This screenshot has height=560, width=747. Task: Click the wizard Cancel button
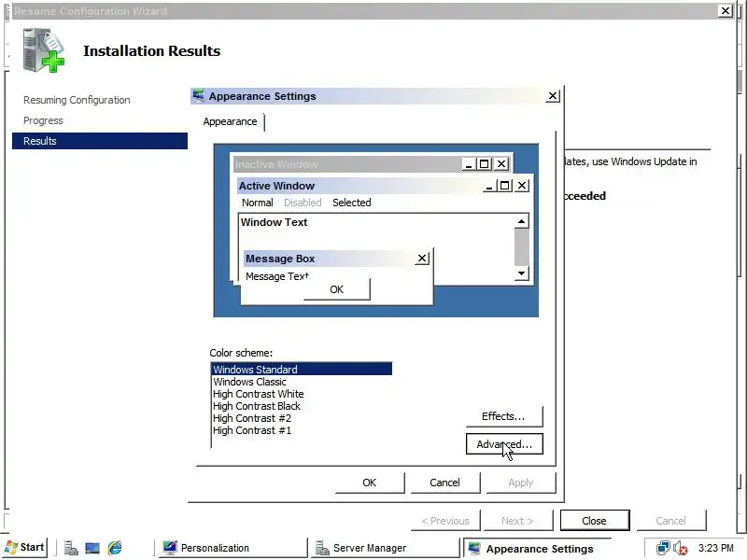670,521
